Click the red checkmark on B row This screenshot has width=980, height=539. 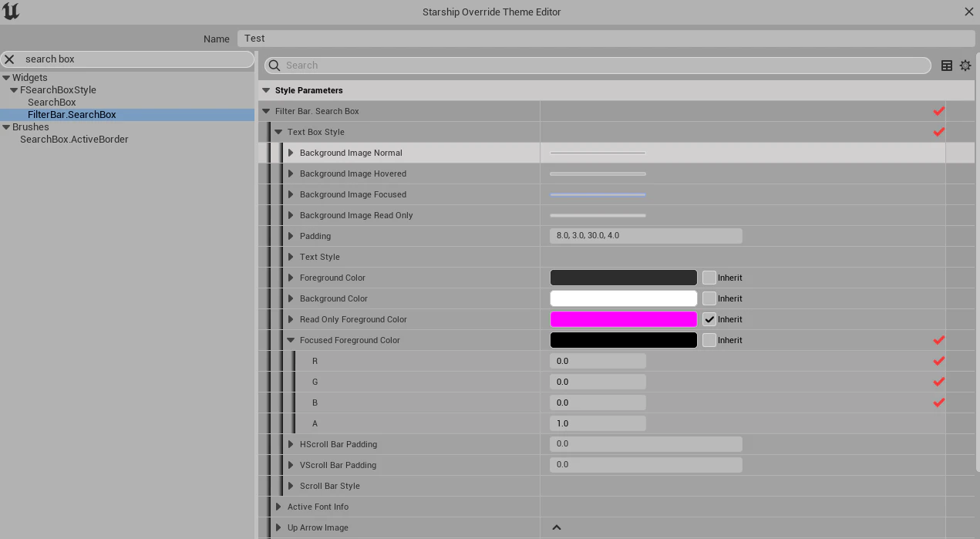tap(939, 403)
